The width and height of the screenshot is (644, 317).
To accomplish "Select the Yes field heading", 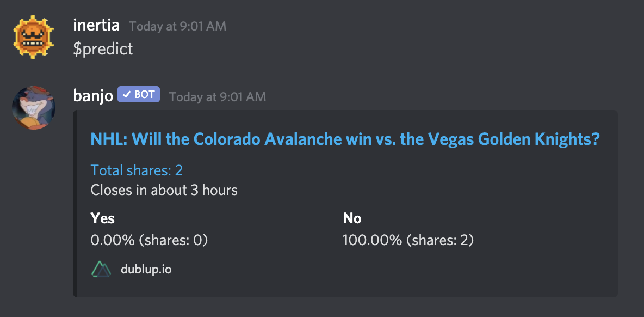I will [102, 218].
